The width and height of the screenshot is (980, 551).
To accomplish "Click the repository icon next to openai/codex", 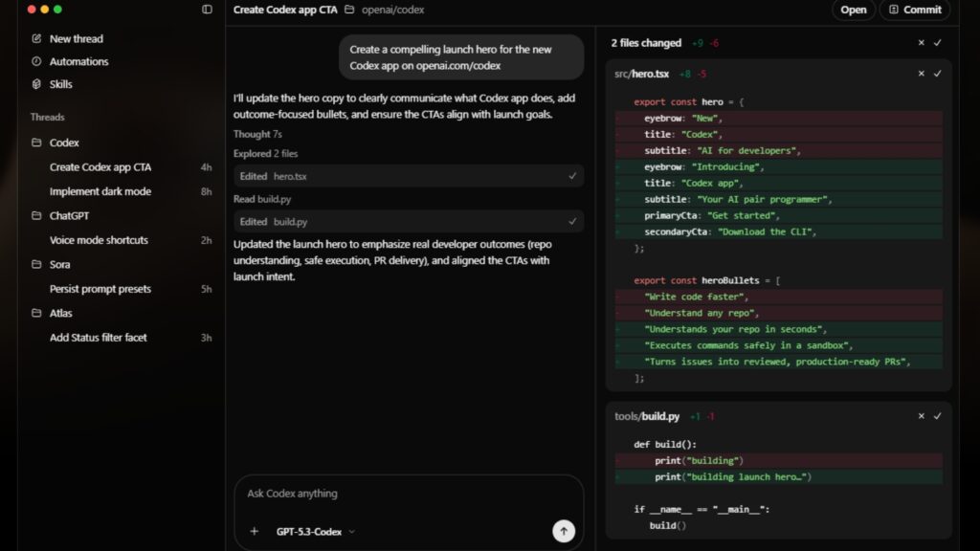I will (348, 10).
